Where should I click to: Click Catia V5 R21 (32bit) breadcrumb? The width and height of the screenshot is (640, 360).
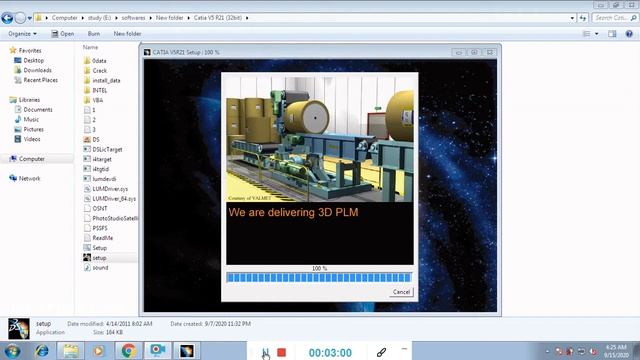(x=218, y=18)
